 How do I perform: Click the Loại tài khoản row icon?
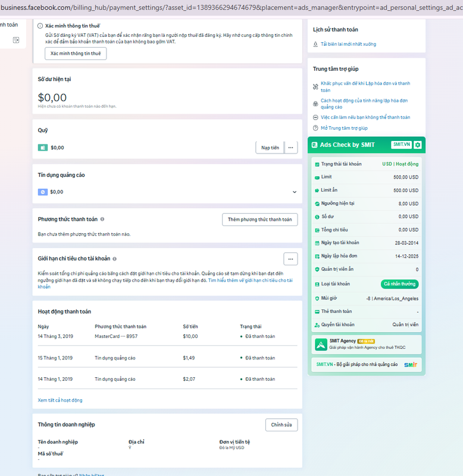pyautogui.click(x=317, y=284)
